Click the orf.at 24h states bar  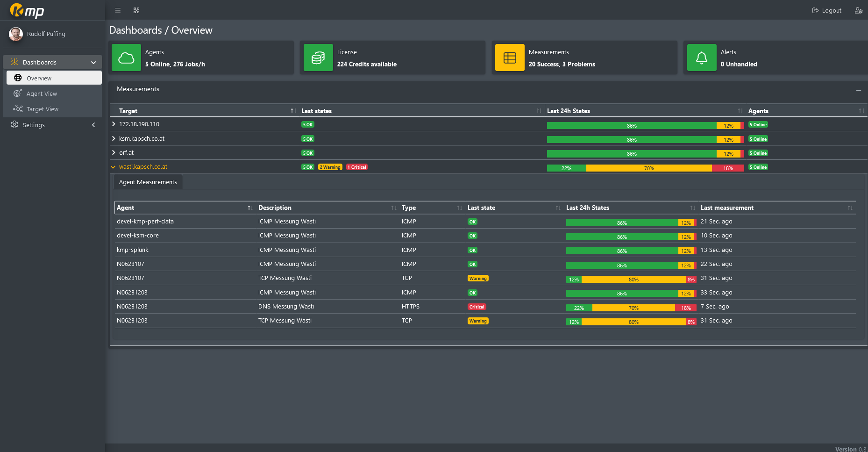(645, 154)
